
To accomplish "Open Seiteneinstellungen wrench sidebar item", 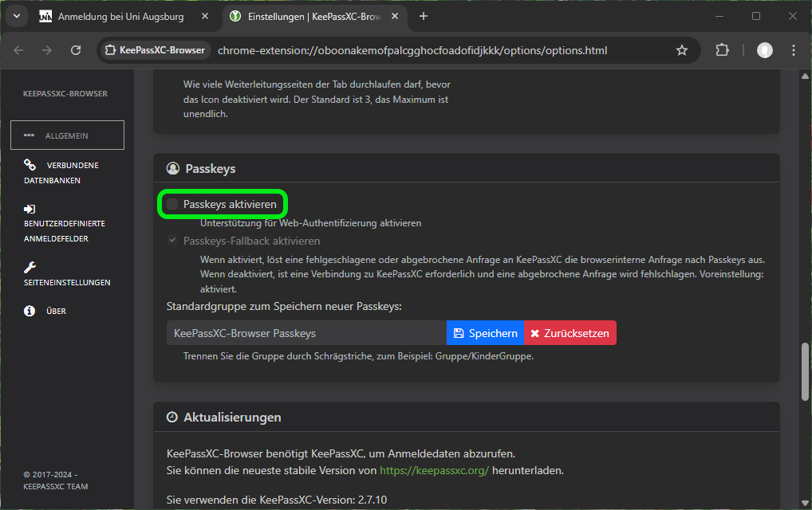I will (x=66, y=275).
